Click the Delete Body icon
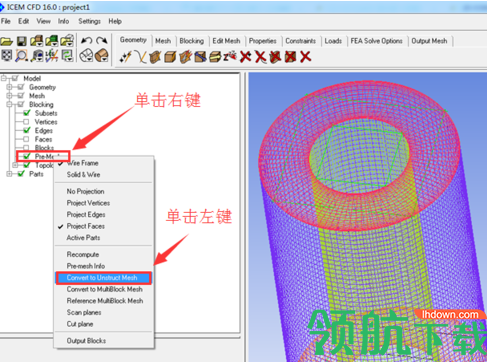The image size is (487, 362). 290,57
